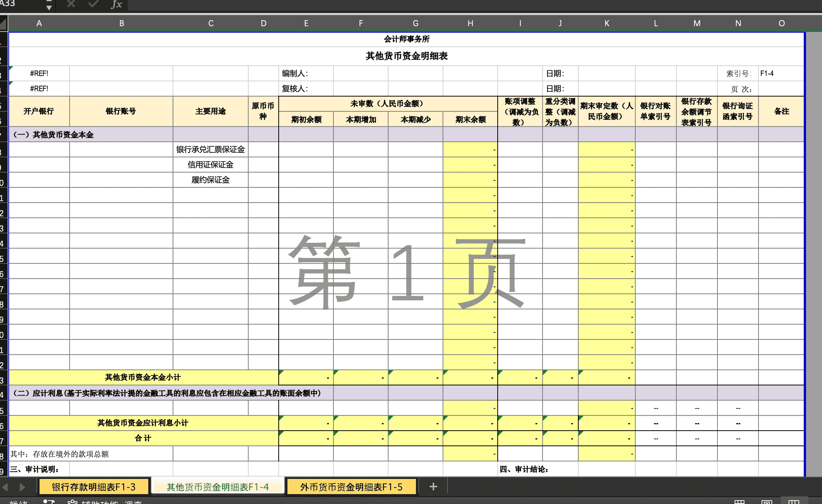Click the macro recording icon near 就绪
This screenshot has height=504, width=822.
49,502
